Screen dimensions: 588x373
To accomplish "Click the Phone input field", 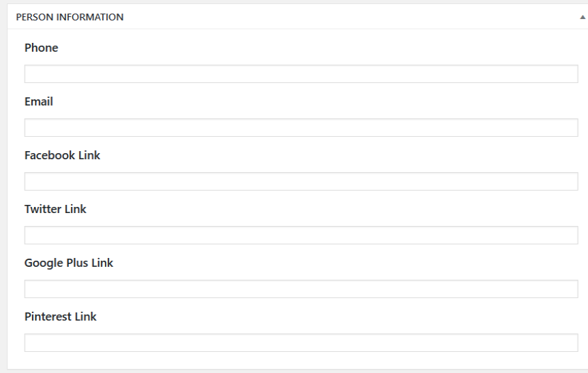I will click(300, 74).
